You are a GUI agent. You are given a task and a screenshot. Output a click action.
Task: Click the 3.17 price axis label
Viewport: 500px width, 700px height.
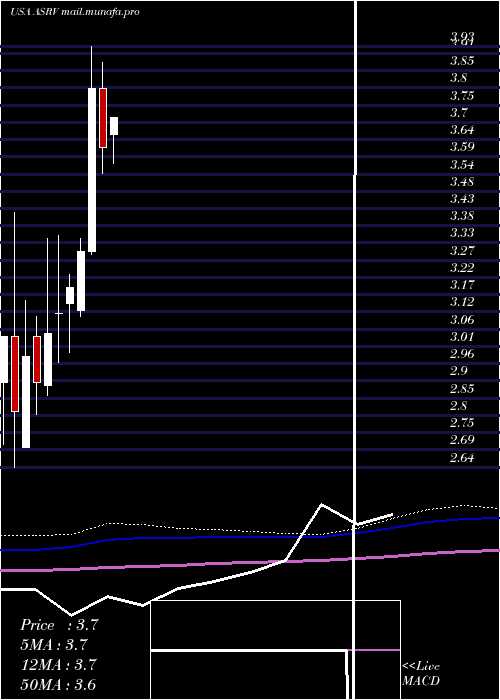pos(462,285)
